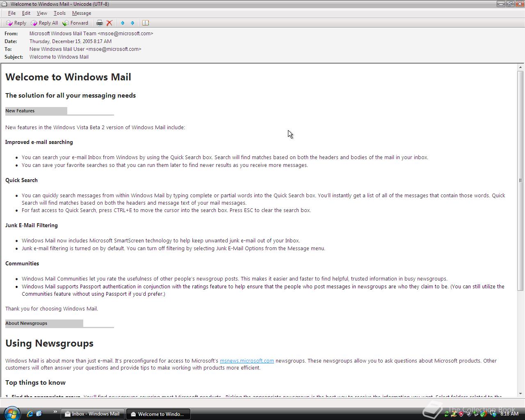
Task: Open the Message menu
Action: tap(82, 13)
